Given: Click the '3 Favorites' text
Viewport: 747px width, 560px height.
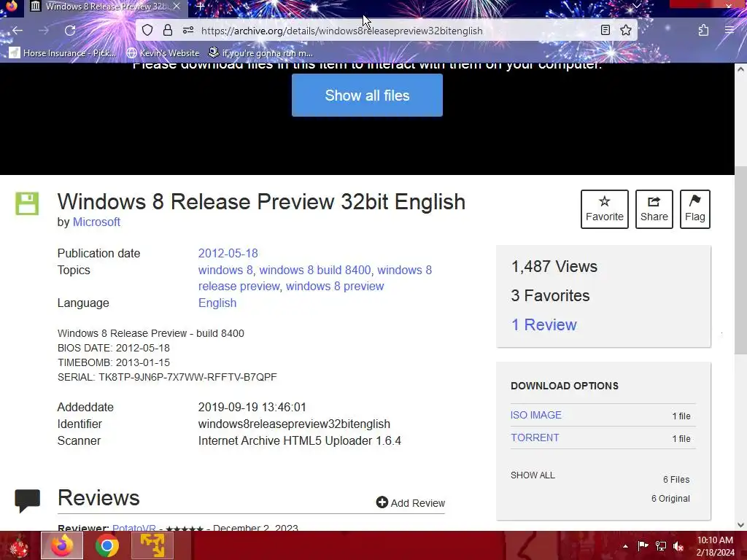Looking at the screenshot, I should tap(550, 296).
